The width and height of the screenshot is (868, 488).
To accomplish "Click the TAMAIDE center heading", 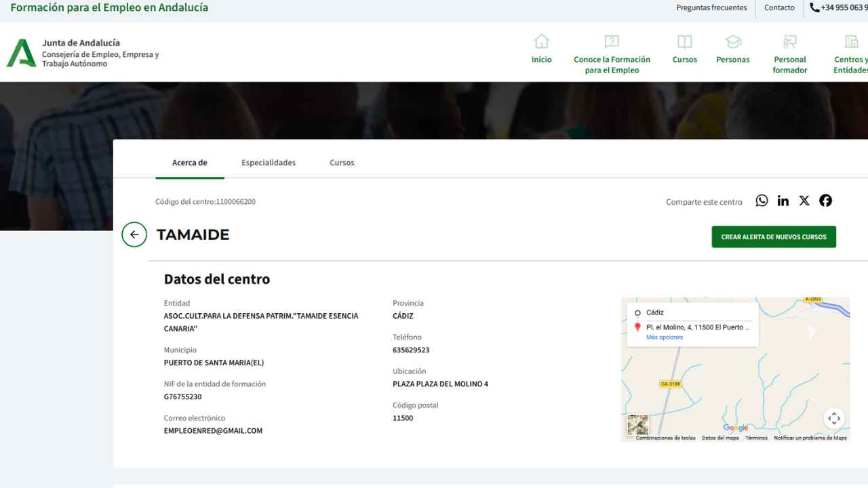I will [x=193, y=235].
